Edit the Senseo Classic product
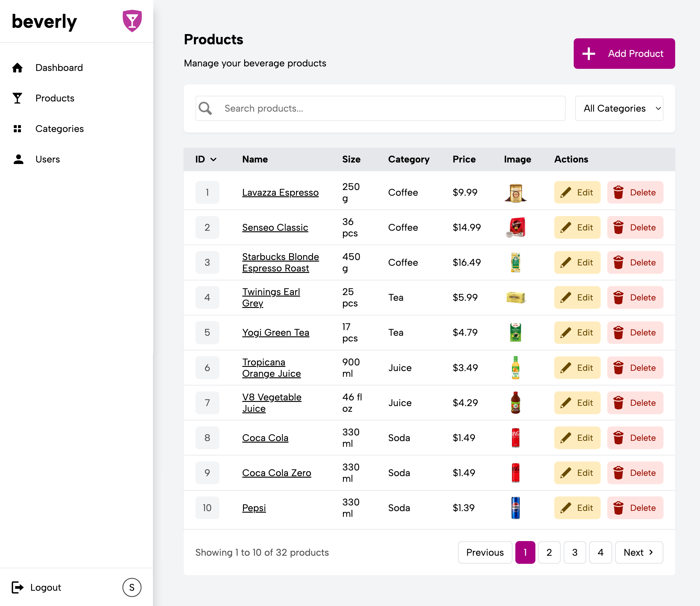Screen dimensions: 700x606 [x=577, y=228]
